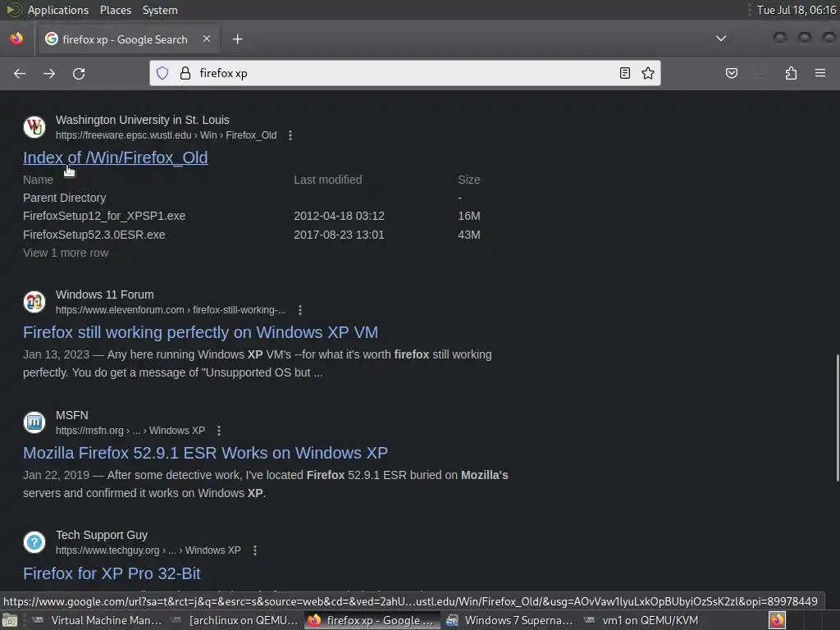Image resolution: width=840 pixels, height=630 pixels.
Task: Click the Firefox View icon in tab bar
Action: (x=16, y=39)
